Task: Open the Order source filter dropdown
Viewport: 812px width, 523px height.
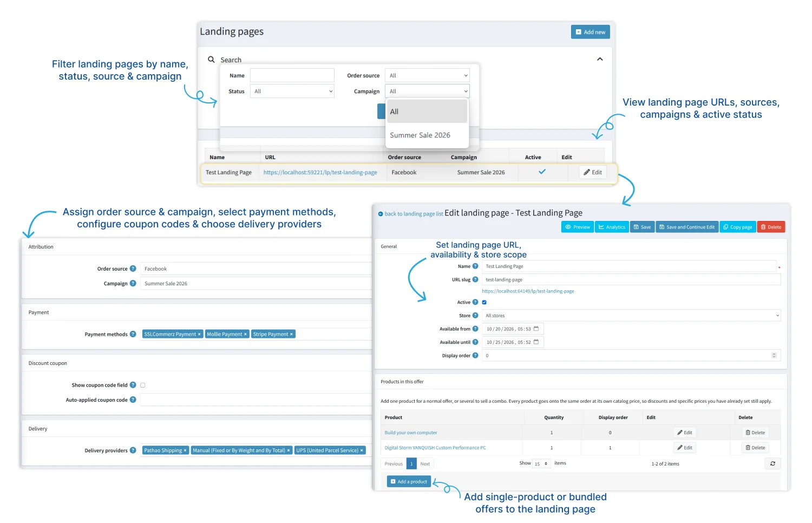Action: tap(427, 76)
